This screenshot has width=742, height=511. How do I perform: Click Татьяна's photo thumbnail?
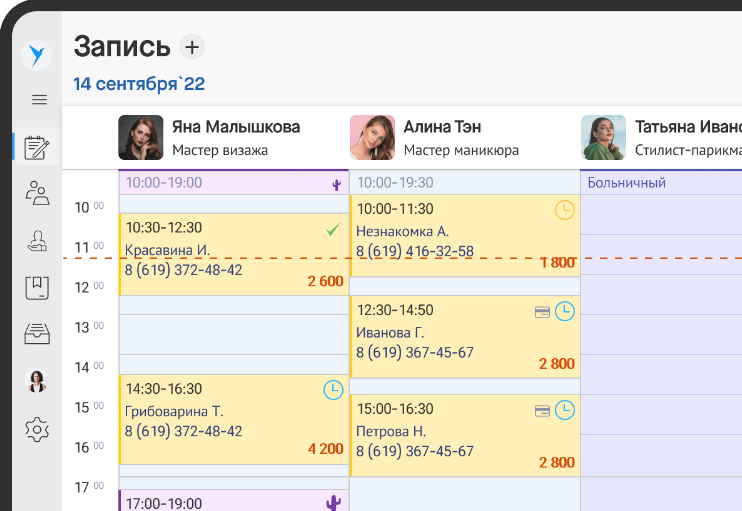604,138
